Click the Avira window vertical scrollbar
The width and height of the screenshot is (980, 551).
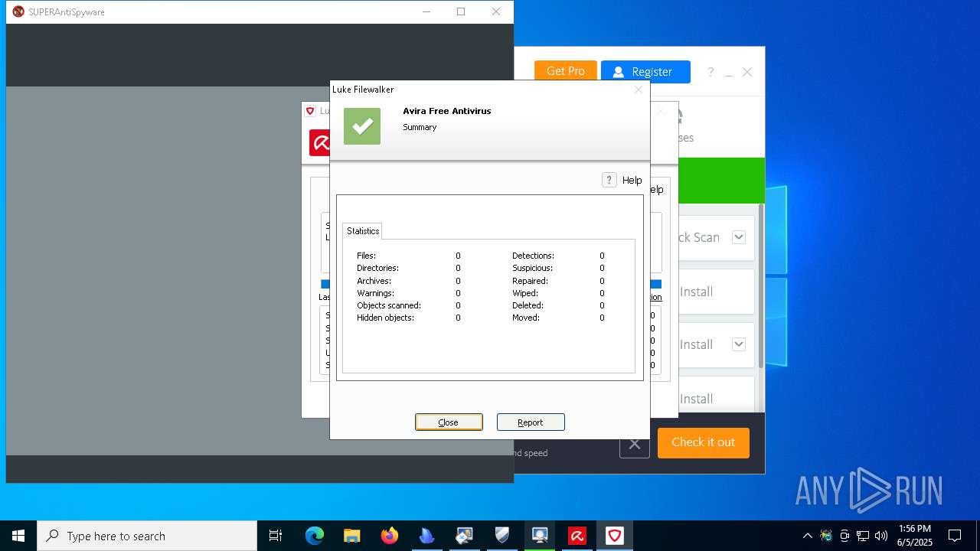pyautogui.click(x=761, y=285)
